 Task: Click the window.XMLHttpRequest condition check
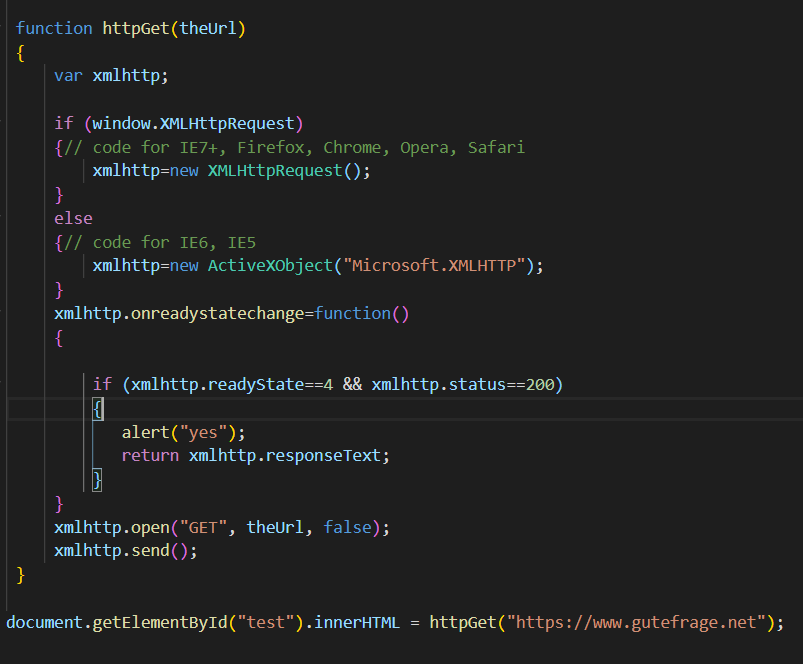[x=195, y=122]
